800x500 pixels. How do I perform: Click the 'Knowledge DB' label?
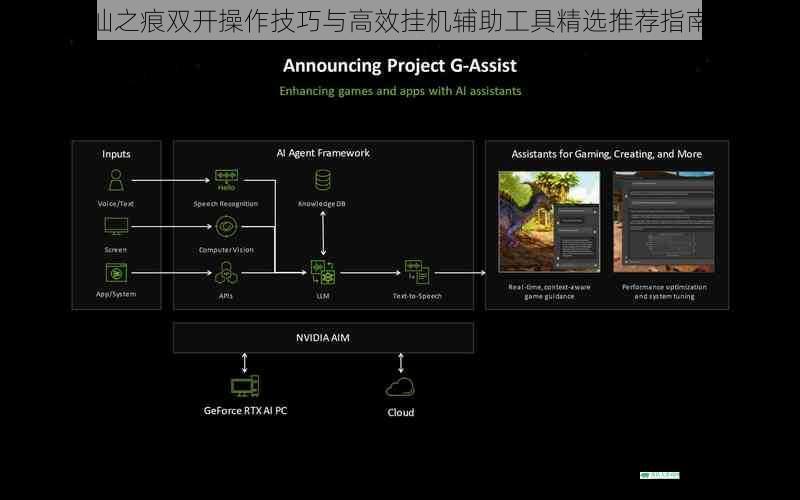pyautogui.click(x=322, y=204)
